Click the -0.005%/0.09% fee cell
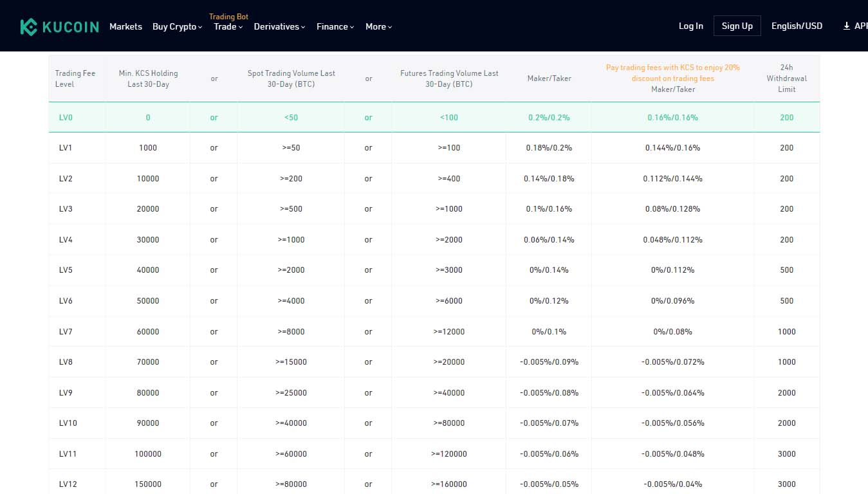This screenshot has width=868, height=494. tap(549, 362)
